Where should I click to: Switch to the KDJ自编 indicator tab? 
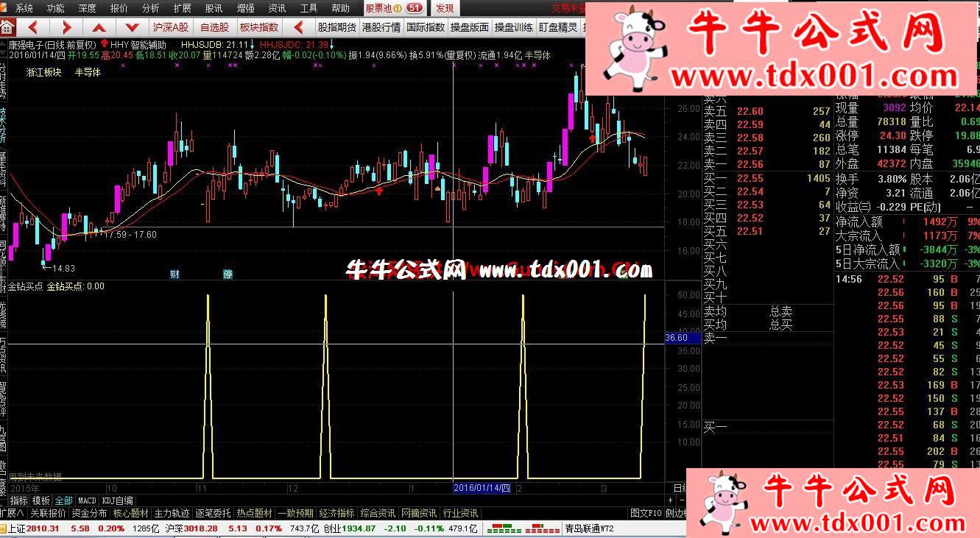coord(118,500)
